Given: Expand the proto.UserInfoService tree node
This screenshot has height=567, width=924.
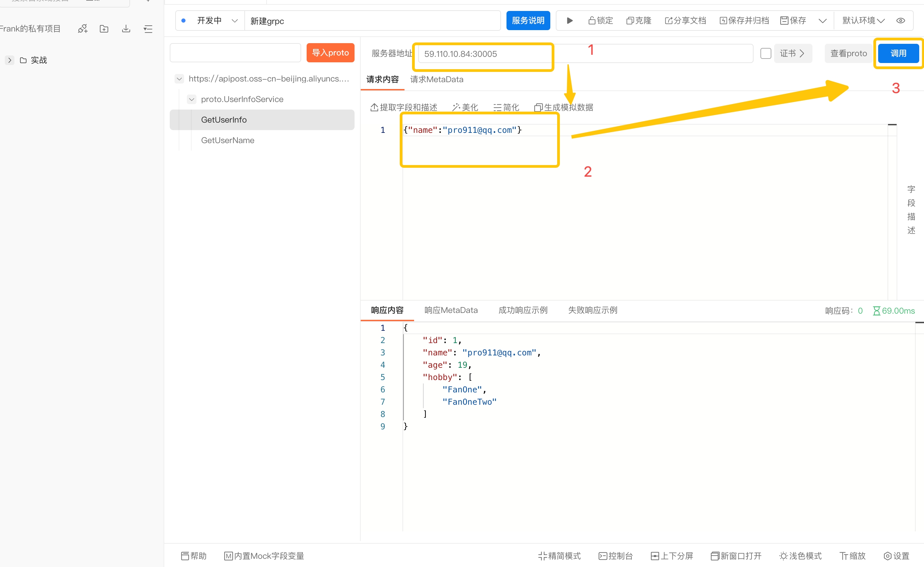Looking at the screenshot, I should [x=190, y=99].
